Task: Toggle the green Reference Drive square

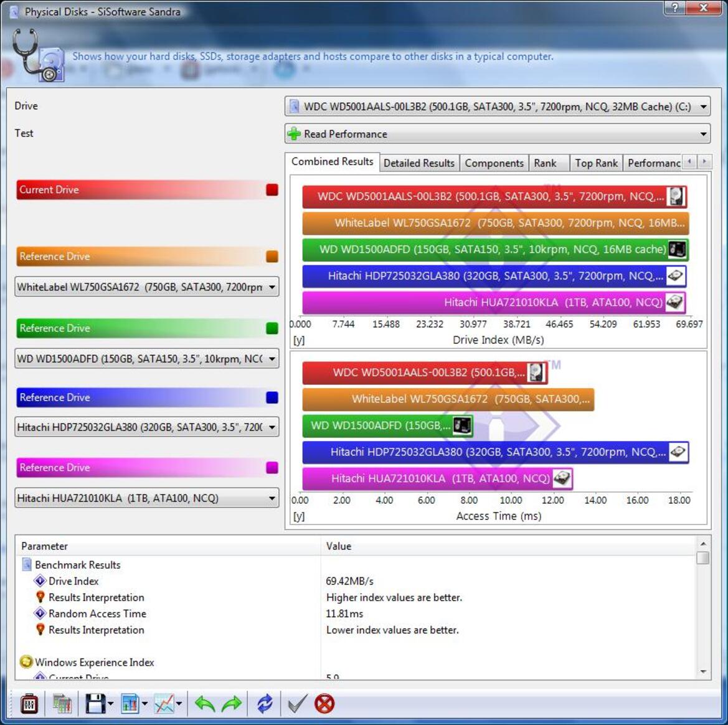Action: pos(272,328)
